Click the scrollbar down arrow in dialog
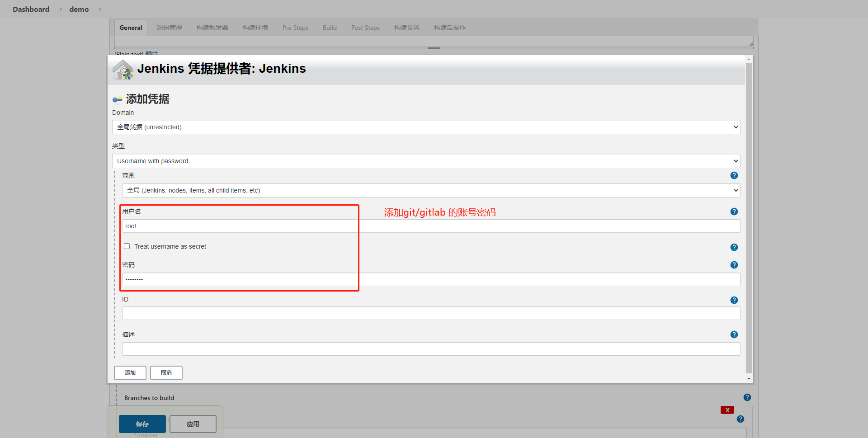 (749, 379)
